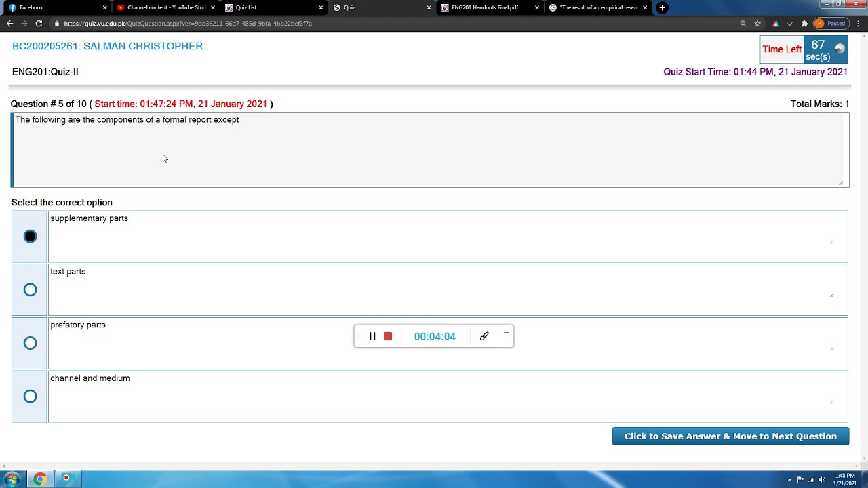The image size is (868, 488).
Task: Click the Total Marks: 1 label
Action: (x=819, y=104)
